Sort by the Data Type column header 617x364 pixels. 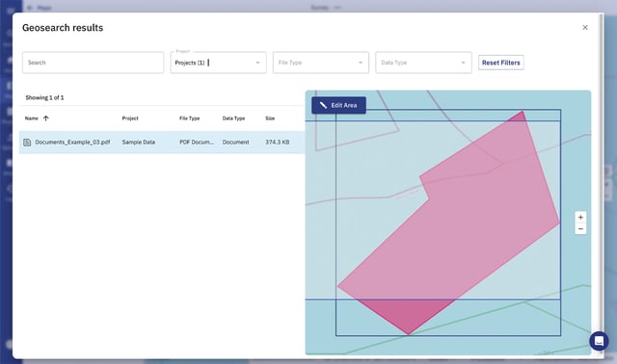pos(233,118)
